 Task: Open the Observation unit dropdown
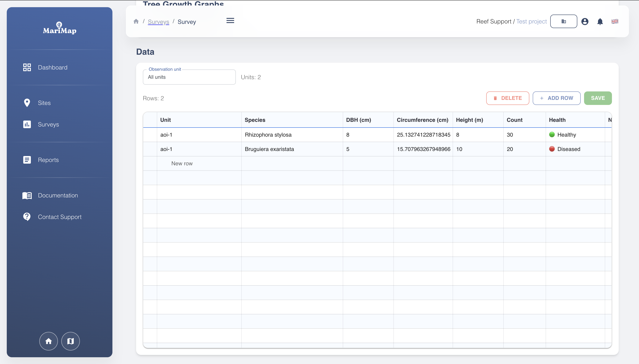[189, 77]
